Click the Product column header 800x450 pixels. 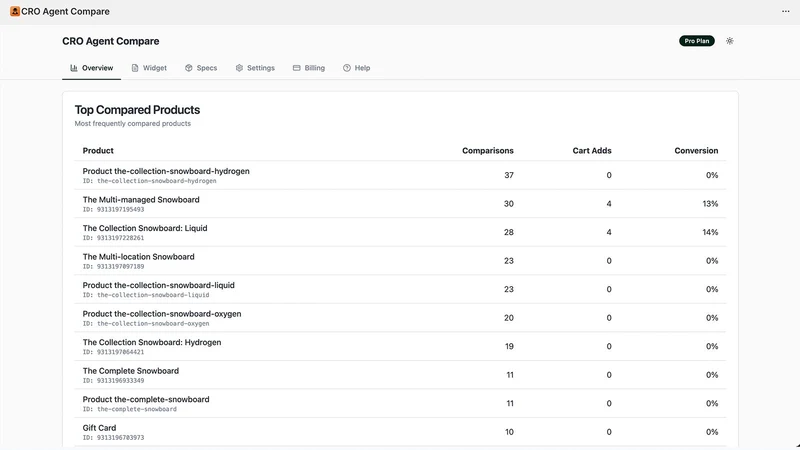(x=98, y=151)
